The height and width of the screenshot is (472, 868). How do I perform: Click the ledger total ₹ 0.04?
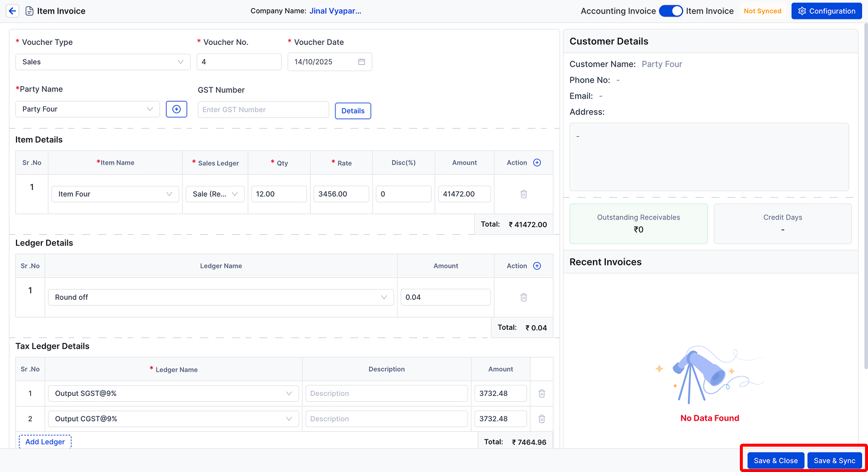tap(537, 328)
